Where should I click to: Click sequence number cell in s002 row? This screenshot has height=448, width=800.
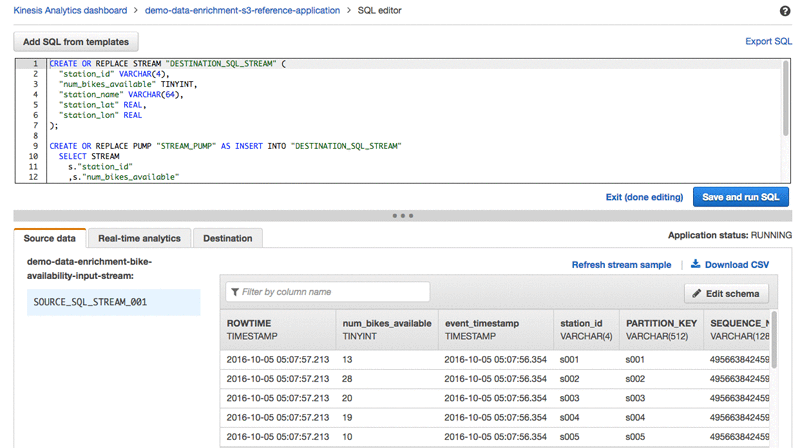point(739,379)
